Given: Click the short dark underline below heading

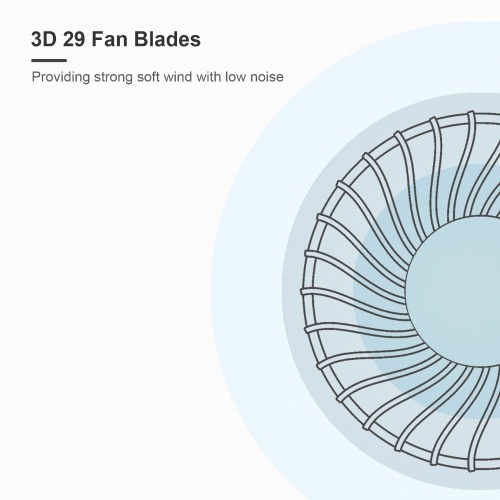Looking at the screenshot, I should (49, 60).
